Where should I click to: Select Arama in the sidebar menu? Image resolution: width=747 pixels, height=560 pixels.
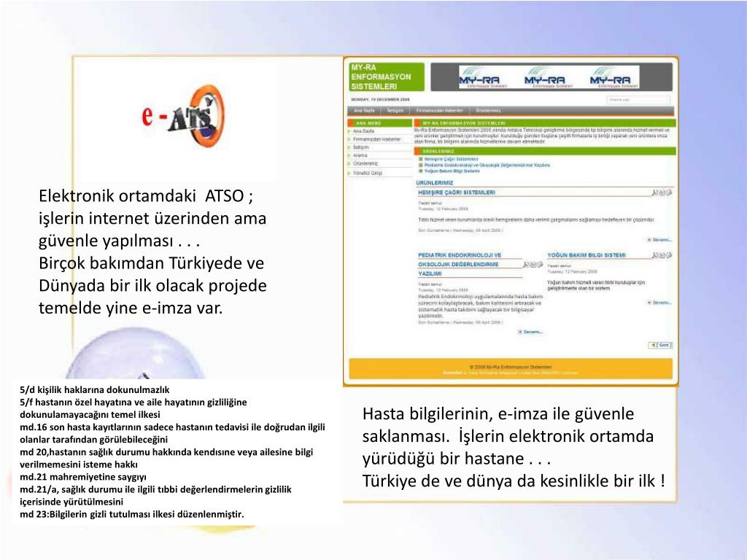pyautogui.click(x=360, y=155)
